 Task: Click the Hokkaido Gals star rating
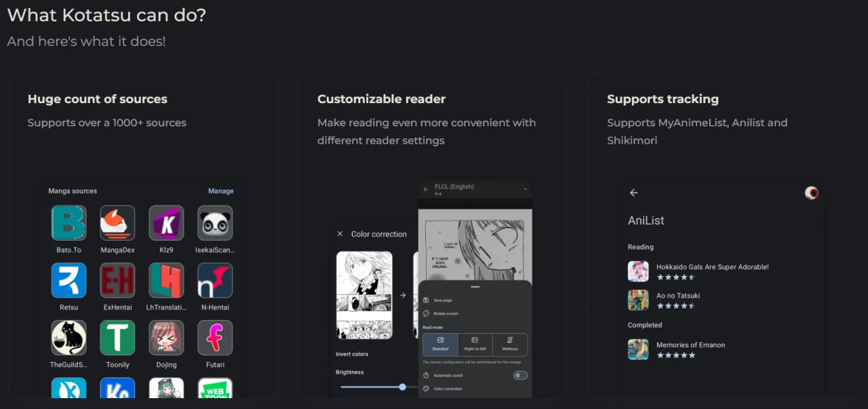tap(675, 277)
